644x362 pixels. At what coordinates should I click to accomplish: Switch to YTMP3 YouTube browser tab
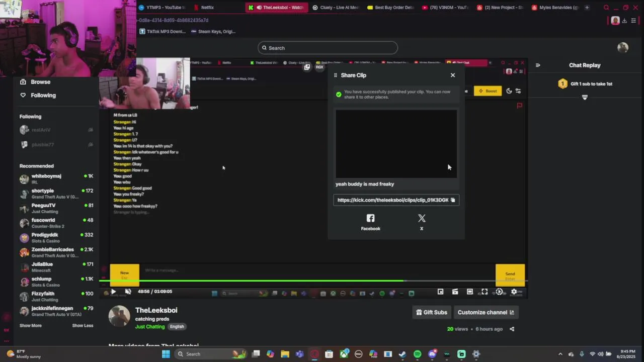click(x=162, y=8)
